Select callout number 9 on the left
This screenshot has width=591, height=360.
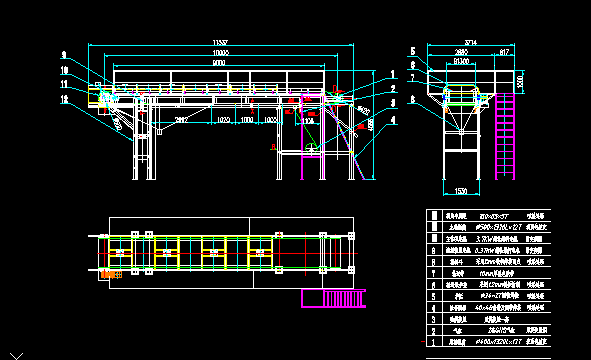pos(64,55)
